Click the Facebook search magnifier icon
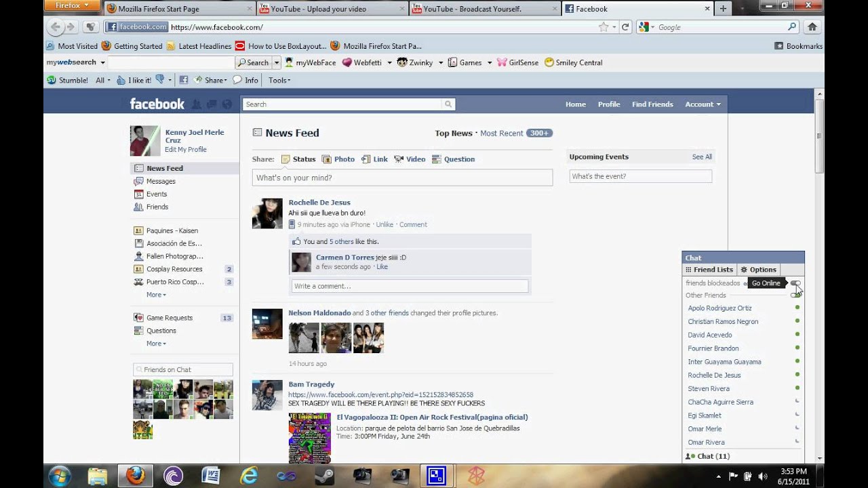 pos(448,104)
